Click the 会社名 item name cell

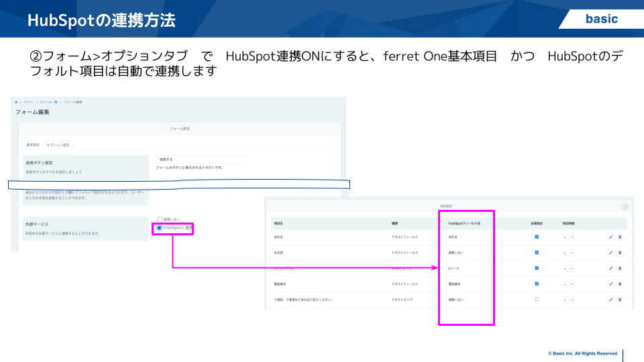click(278, 237)
